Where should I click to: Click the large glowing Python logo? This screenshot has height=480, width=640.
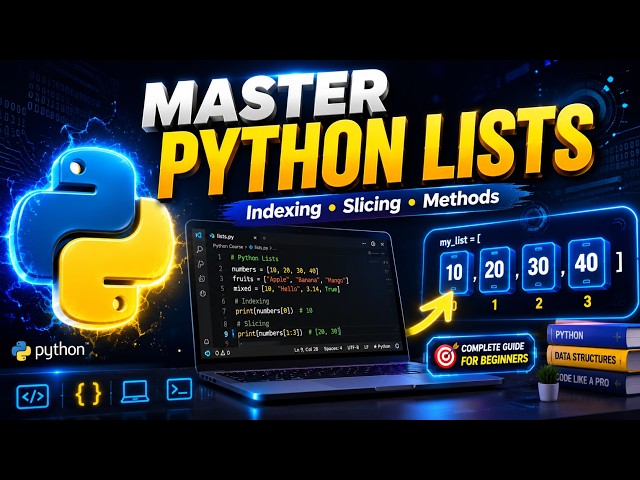point(92,237)
